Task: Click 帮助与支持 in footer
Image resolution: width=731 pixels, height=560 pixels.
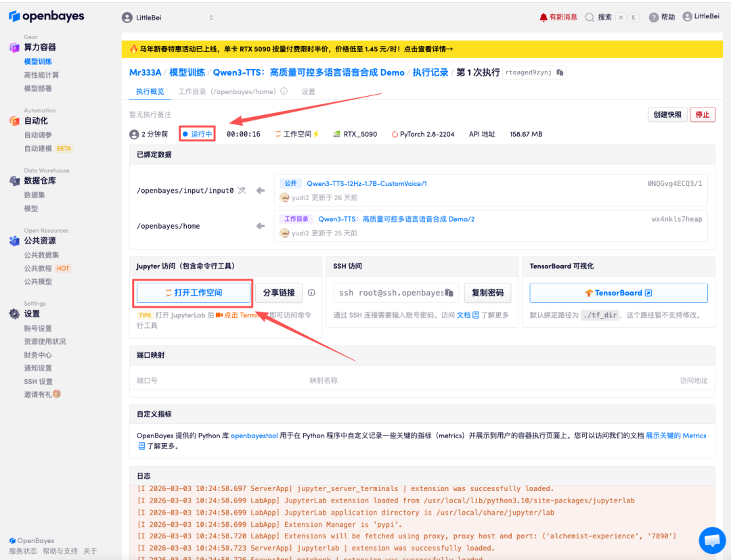Action: pyautogui.click(x=60, y=551)
